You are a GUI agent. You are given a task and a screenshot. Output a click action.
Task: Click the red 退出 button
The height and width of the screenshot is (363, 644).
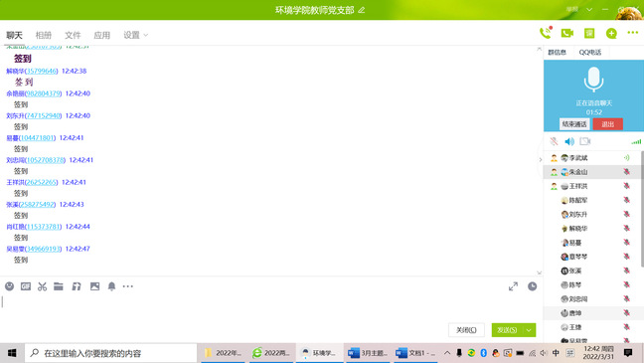608,124
